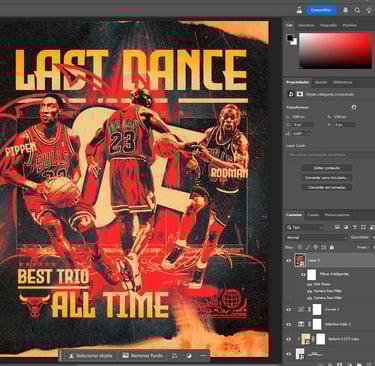The image size is (375, 366).
Task: Click the beaker beta features icon
Action: pos(299,10)
